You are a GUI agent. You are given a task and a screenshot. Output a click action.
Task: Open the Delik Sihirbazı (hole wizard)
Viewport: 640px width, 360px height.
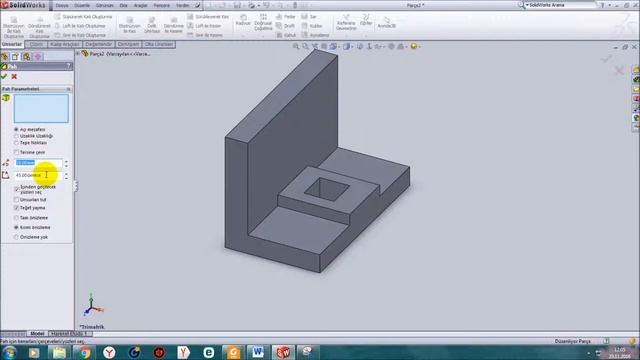[x=152, y=25]
